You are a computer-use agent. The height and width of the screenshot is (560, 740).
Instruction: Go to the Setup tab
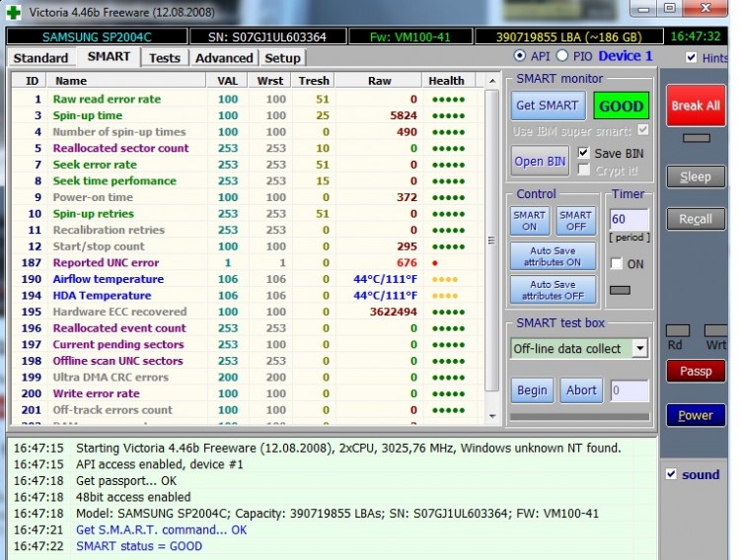coord(282,58)
